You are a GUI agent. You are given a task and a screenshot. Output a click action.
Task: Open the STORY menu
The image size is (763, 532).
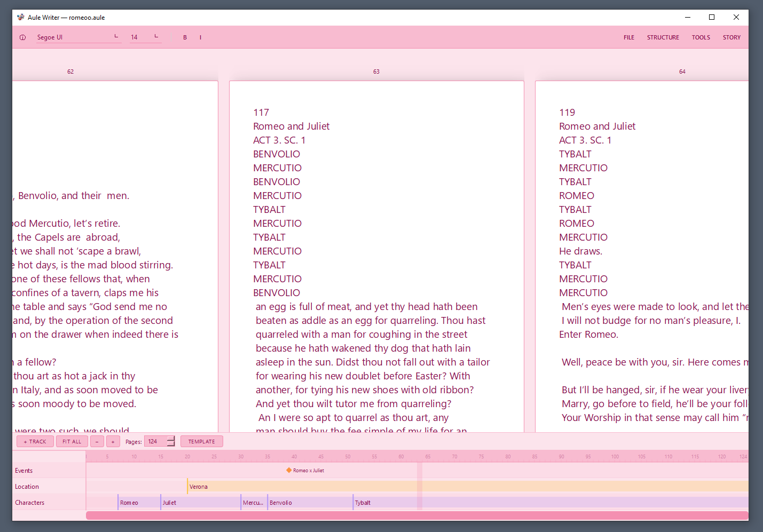click(x=731, y=37)
